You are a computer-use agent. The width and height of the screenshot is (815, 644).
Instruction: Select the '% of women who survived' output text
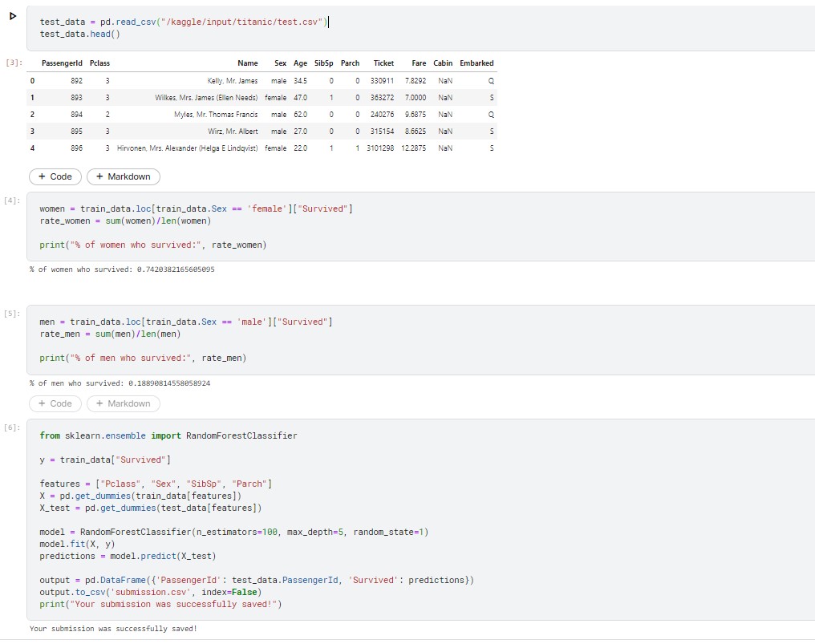coord(120,269)
